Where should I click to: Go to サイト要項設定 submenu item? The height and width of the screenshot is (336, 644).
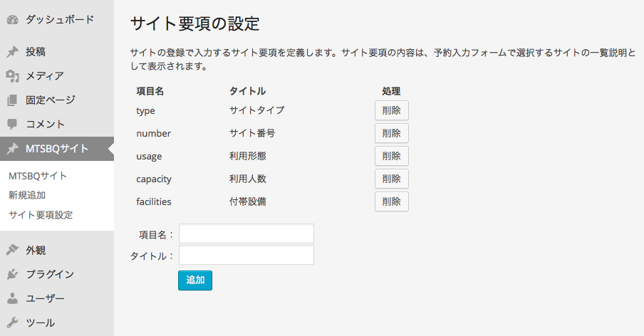41,215
